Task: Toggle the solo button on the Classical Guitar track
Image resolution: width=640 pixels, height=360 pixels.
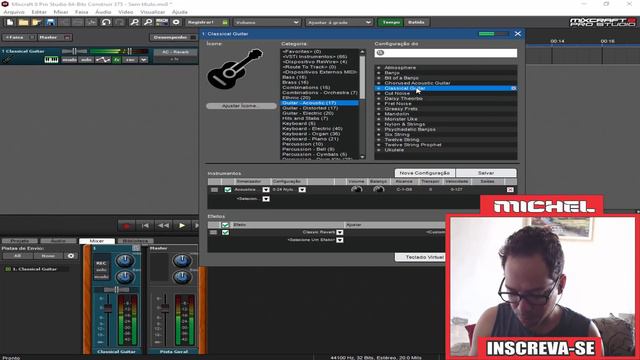Action: click(86, 60)
